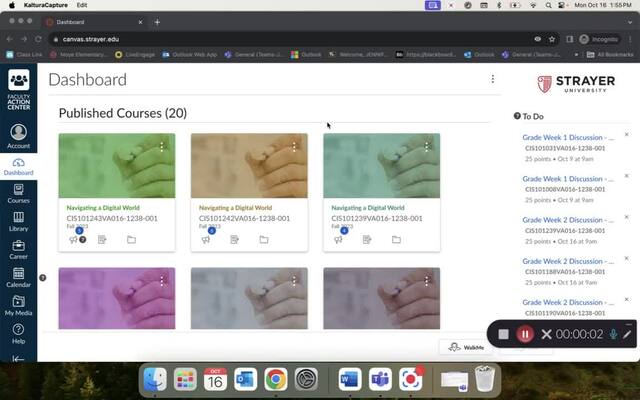
Task: Open Calendar in the sidebar
Action: (x=19, y=278)
